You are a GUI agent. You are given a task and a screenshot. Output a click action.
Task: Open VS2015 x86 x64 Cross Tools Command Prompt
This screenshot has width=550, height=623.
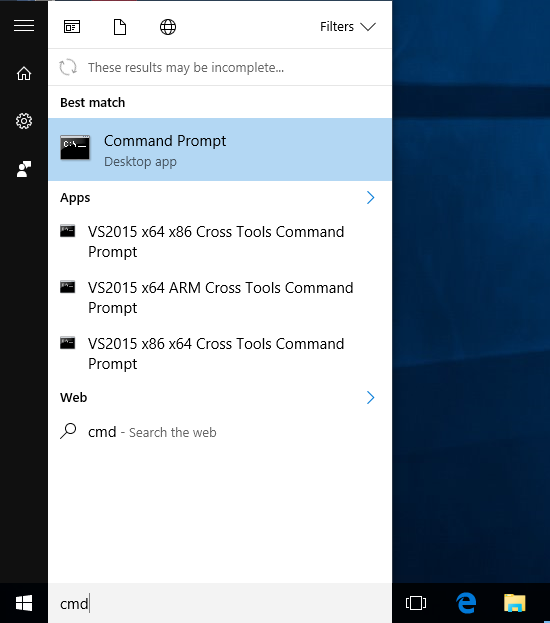pyautogui.click(x=220, y=354)
